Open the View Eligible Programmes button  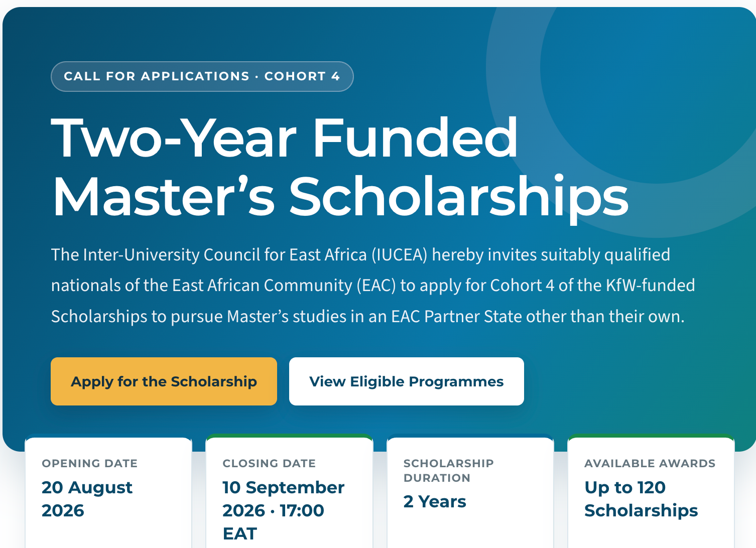pos(407,381)
